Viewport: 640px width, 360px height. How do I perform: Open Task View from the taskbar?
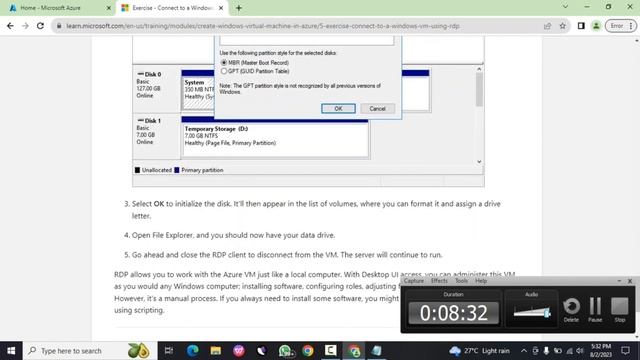point(169,351)
